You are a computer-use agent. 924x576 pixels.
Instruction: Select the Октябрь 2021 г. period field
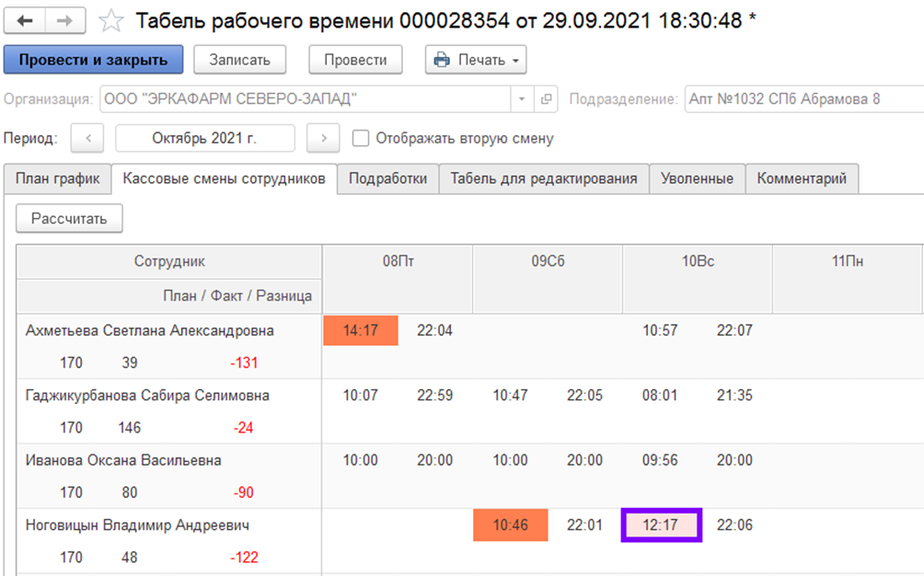click(x=204, y=139)
